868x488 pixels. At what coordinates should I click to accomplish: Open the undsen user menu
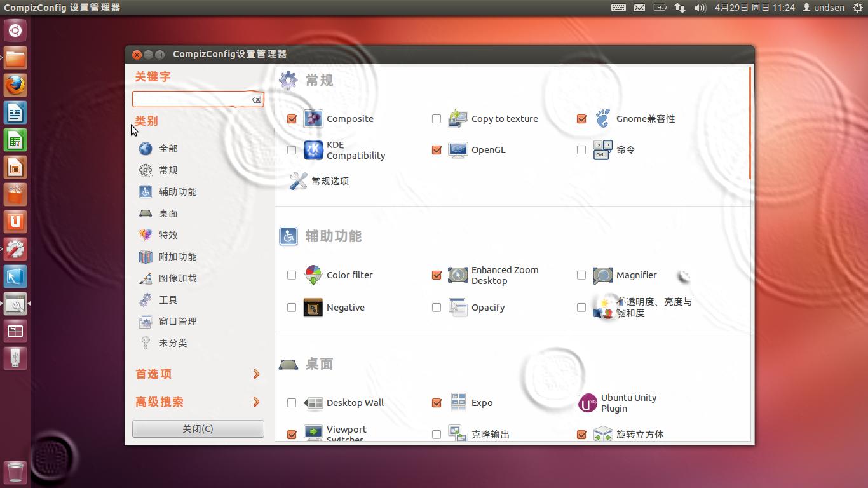[x=824, y=8]
